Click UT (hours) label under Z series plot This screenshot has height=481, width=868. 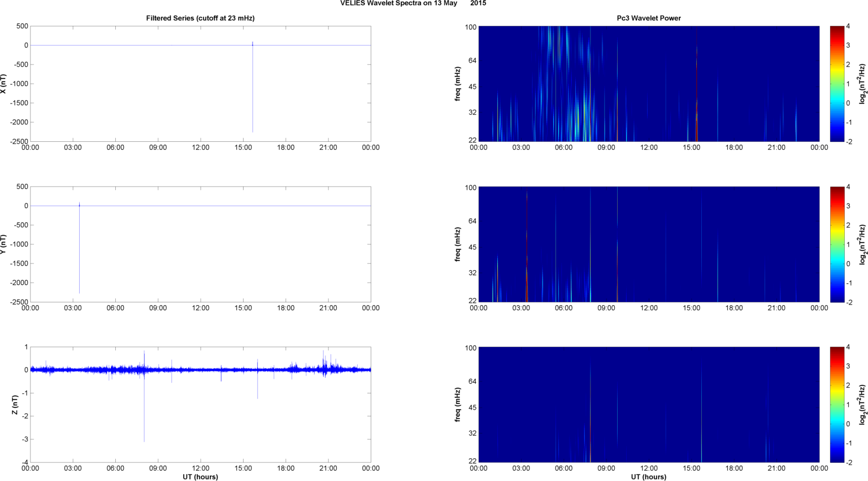[x=201, y=476]
